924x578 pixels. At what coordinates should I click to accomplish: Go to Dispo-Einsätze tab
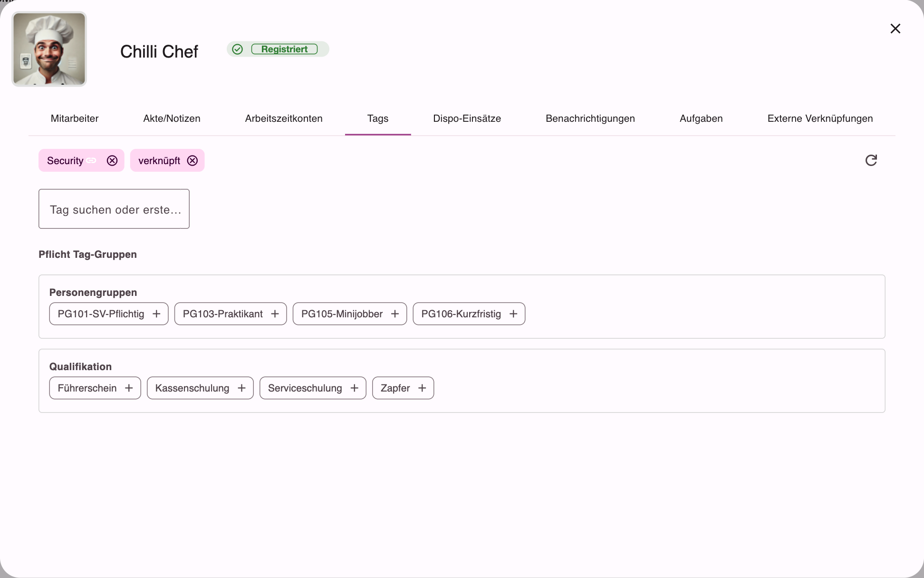[467, 118]
